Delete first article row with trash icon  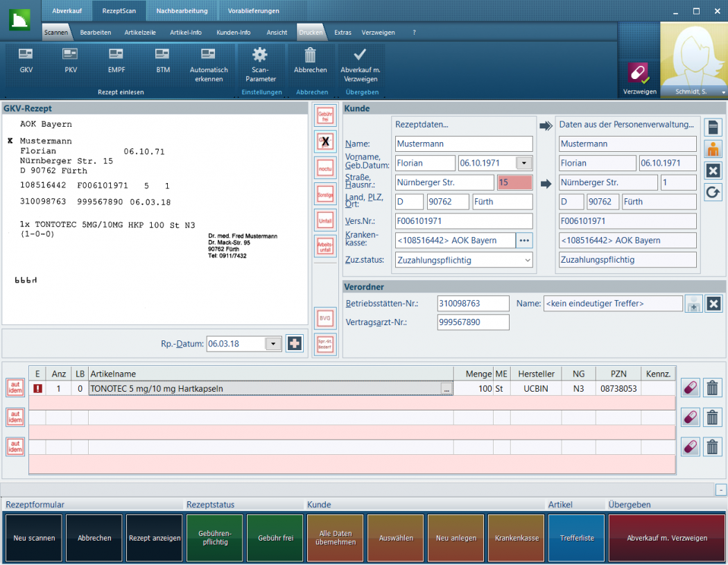(x=712, y=388)
